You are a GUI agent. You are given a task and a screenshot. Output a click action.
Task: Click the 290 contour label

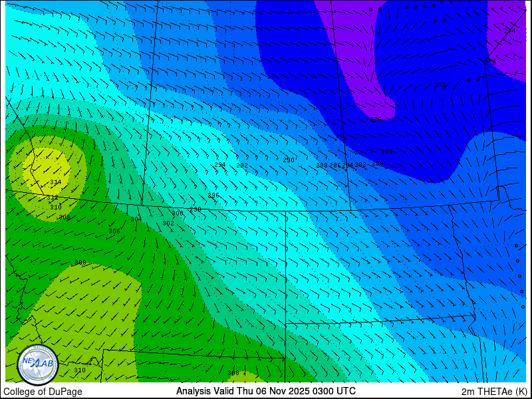tap(289, 160)
